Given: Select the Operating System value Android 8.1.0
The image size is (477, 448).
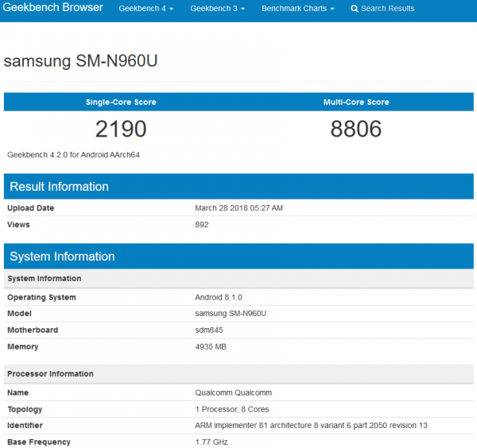Looking at the screenshot, I should [x=219, y=297].
